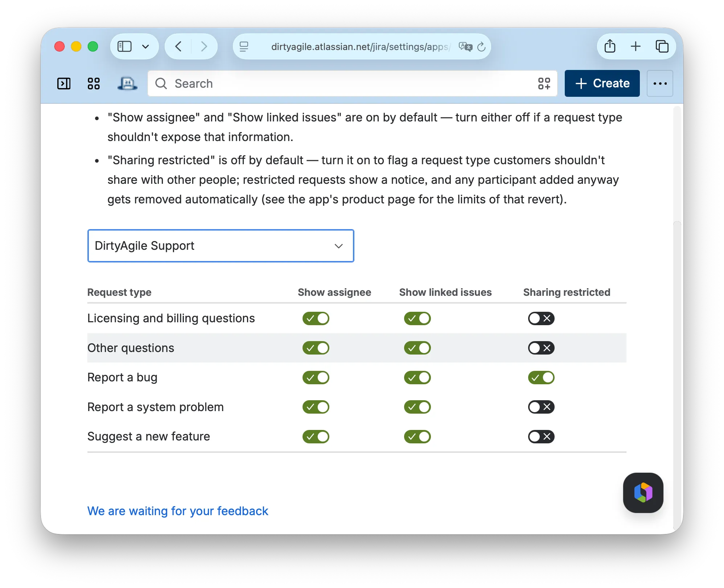This screenshot has height=588, width=724.
Task: Click the Show linked issues column header
Action: [445, 292]
